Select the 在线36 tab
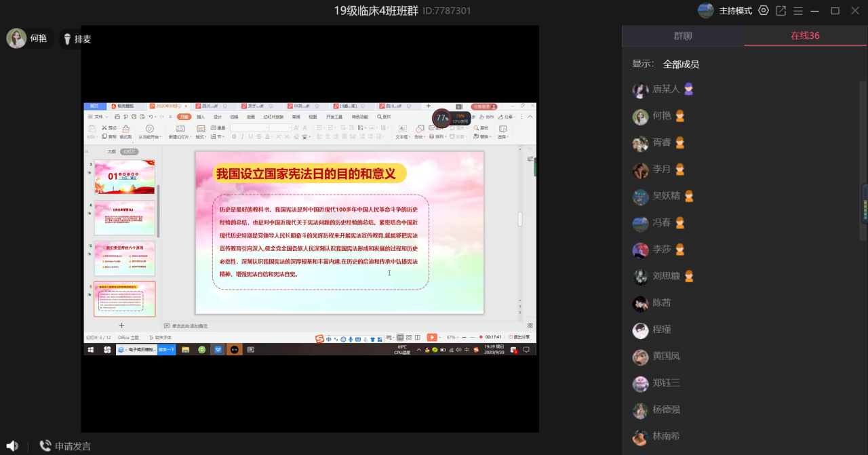Viewport: 868px width, 455px height. (805, 36)
